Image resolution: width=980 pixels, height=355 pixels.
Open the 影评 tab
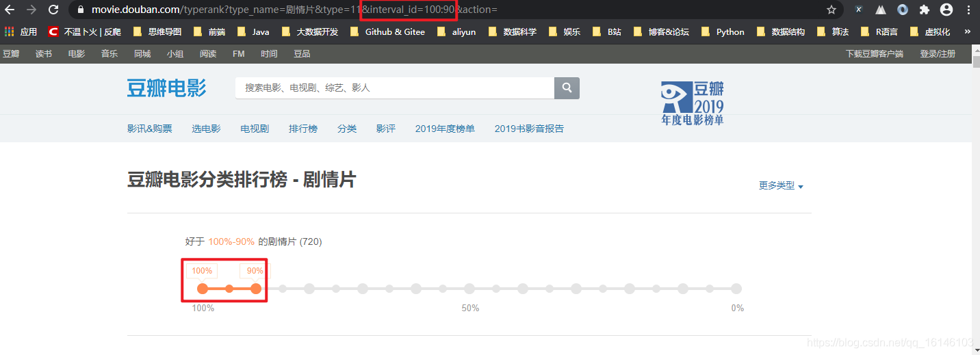[386, 129]
